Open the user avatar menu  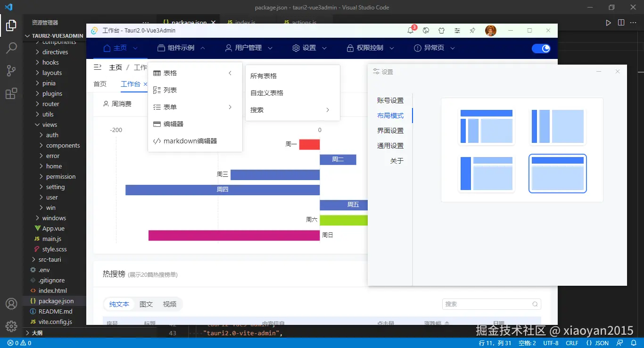pyautogui.click(x=491, y=30)
